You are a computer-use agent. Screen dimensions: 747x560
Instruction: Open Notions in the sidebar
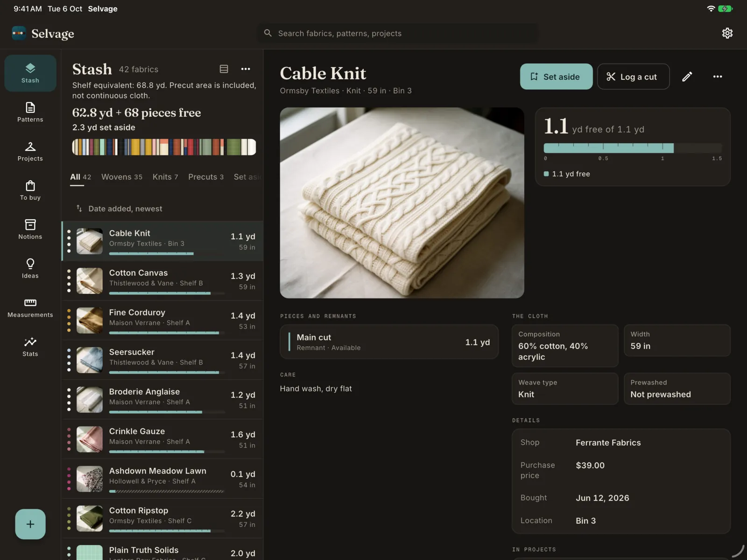coord(30,230)
